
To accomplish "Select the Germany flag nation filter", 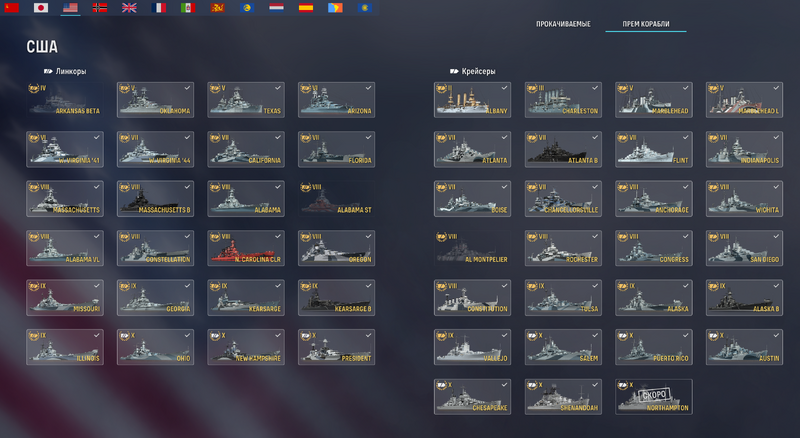I will (100, 8).
